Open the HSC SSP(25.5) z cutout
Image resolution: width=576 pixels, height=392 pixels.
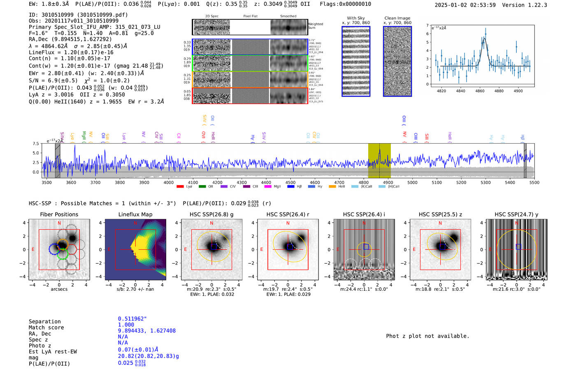[440, 249]
